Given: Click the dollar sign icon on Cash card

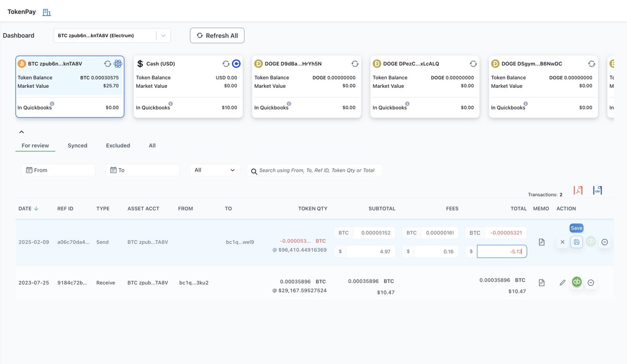Looking at the screenshot, I should tap(140, 64).
